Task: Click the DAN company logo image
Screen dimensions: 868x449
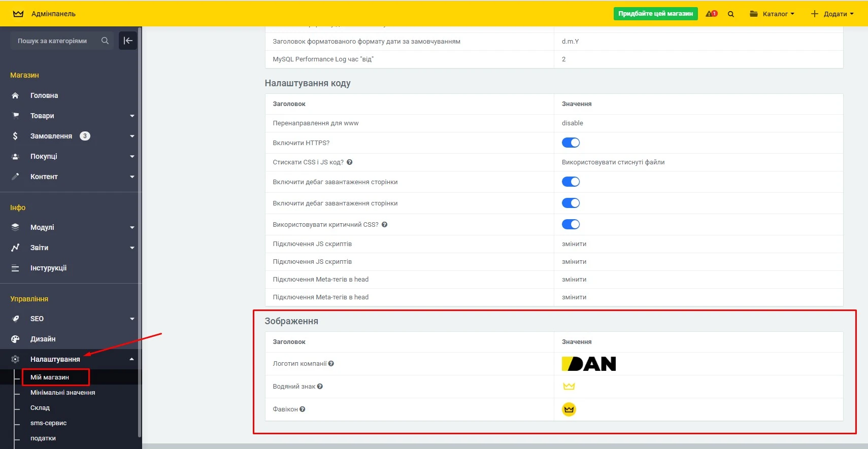Action: [589, 364]
